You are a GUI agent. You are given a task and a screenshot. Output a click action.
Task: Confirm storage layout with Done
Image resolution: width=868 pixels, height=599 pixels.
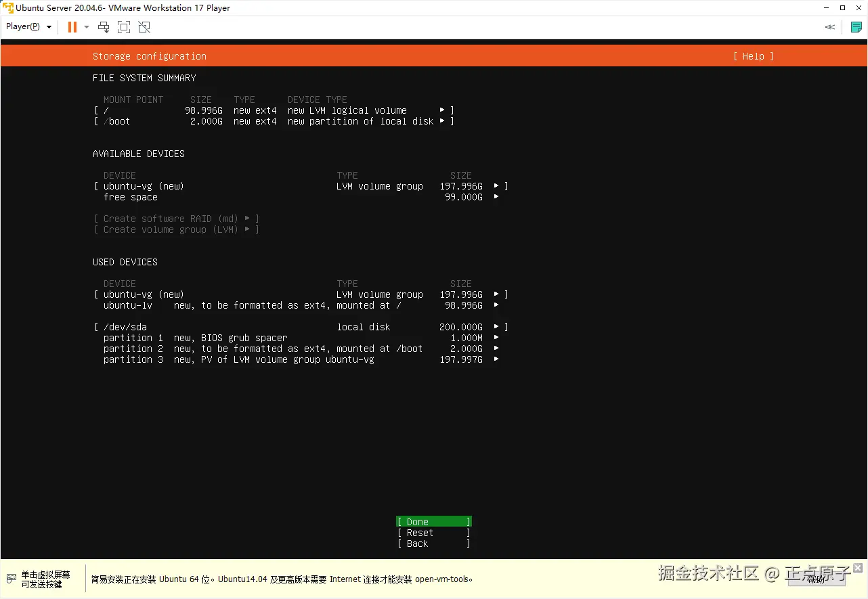[x=434, y=522]
